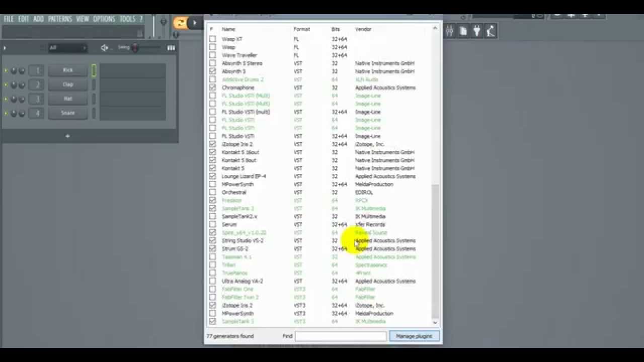644x362 pixels.
Task: Open the TOOLS menu
Action: pos(127,19)
